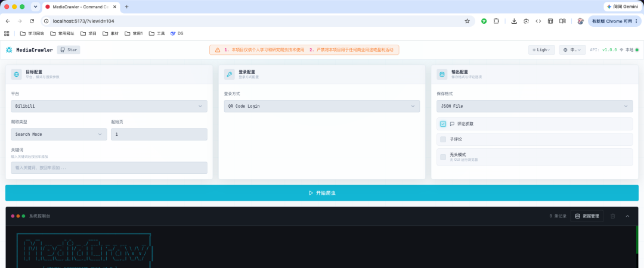This screenshot has height=268, width=644.
Task: Click the 起始页 input field
Action: [x=159, y=134]
